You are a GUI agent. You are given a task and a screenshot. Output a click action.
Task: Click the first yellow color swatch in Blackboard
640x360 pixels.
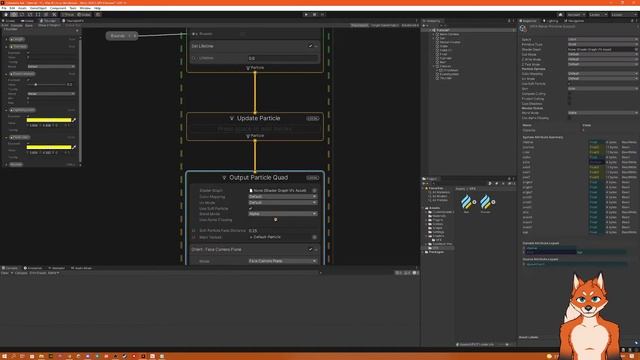(x=49, y=120)
